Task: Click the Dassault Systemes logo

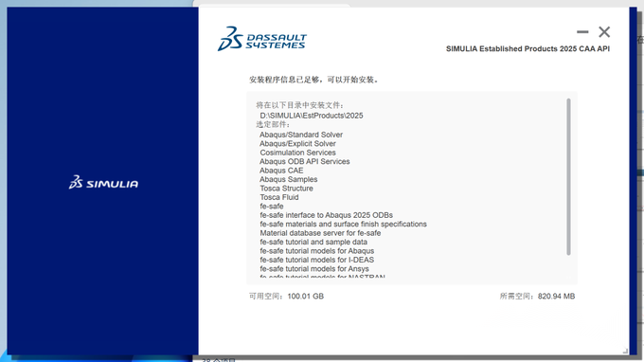Action: tap(262, 39)
